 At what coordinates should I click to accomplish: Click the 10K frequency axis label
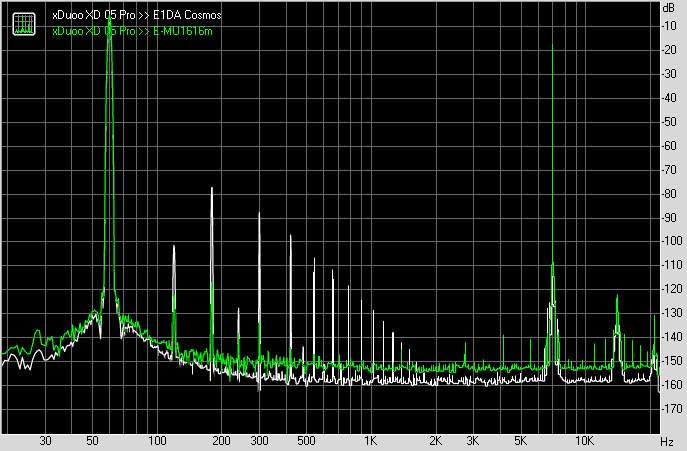(584, 441)
